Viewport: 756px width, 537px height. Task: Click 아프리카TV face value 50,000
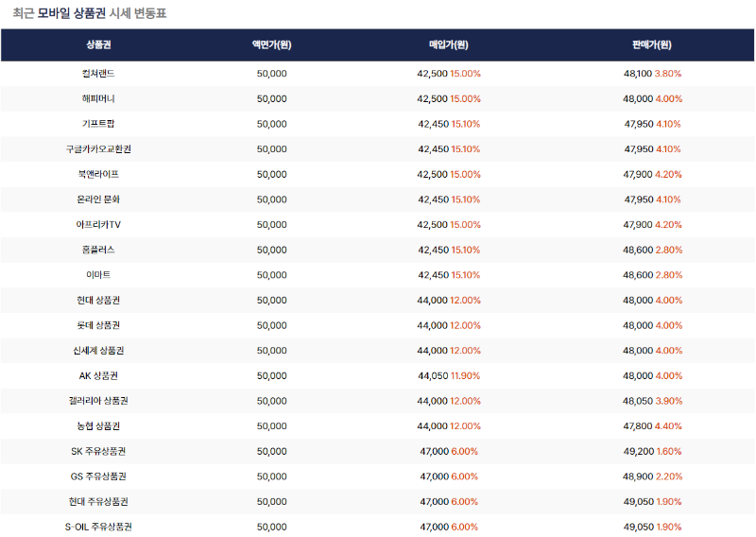[271, 225]
